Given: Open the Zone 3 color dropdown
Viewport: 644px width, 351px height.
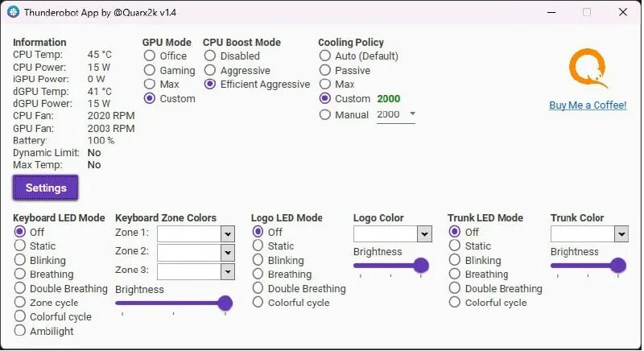Looking at the screenshot, I should click(227, 271).
